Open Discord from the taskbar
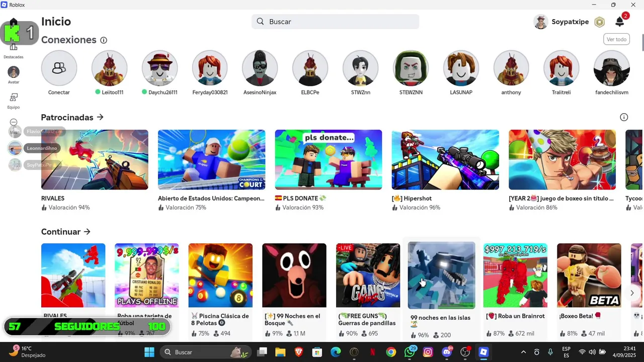 [447, 352]
